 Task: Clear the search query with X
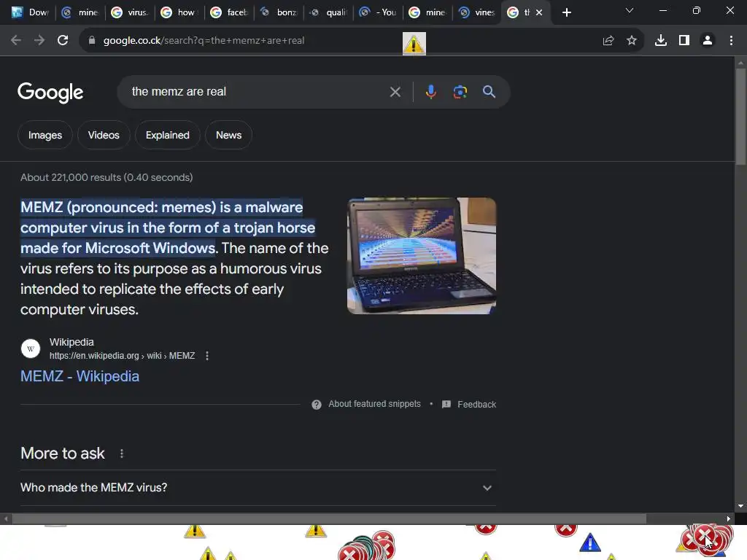(x=395, y=92)
